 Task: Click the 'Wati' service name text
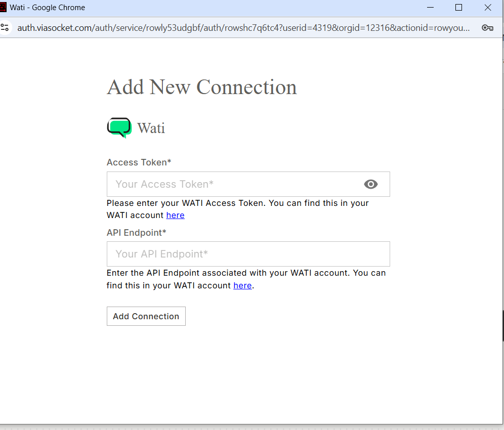[151, 128]
